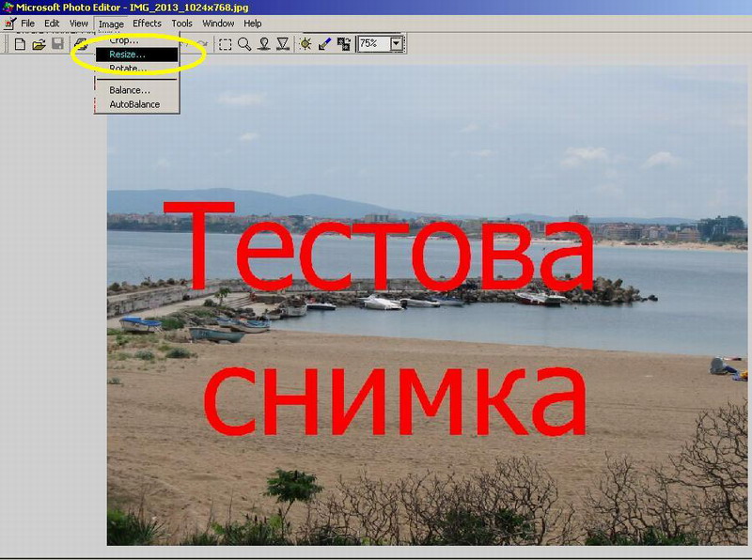Click inside the 75% zoom field
This screenshot has height=560, width=752.
372,44
